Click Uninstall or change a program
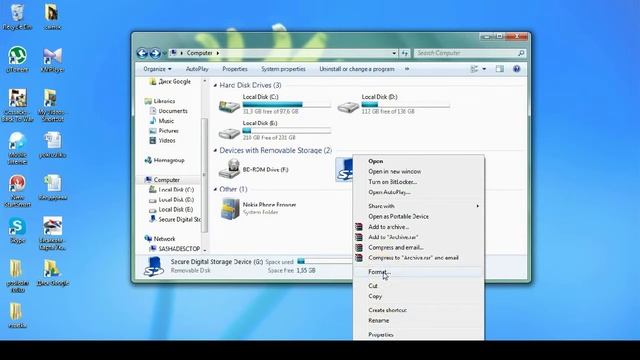This screenshot has width=640, height=360. pos(357,69)
